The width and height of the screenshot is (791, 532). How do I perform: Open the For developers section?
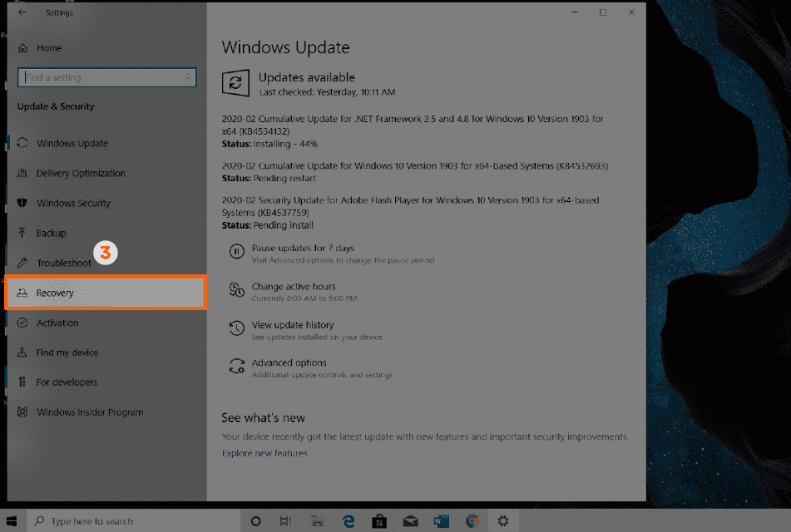tap(107, 382)
